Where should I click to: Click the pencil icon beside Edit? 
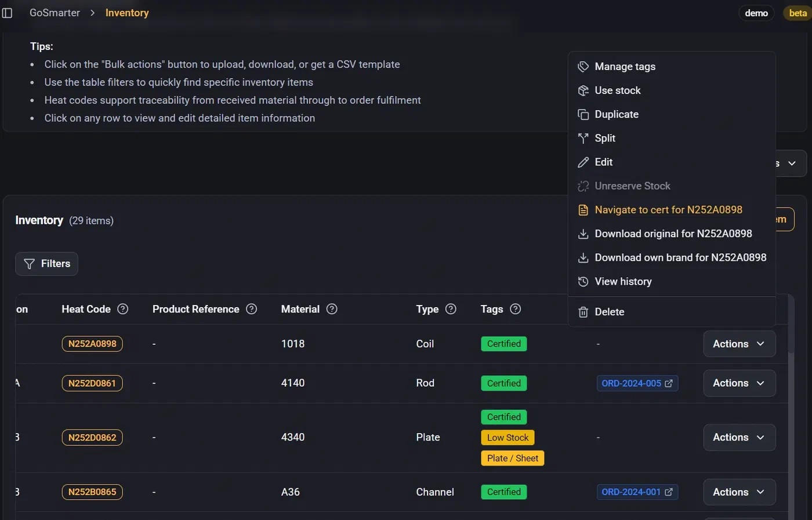[583, 162]
